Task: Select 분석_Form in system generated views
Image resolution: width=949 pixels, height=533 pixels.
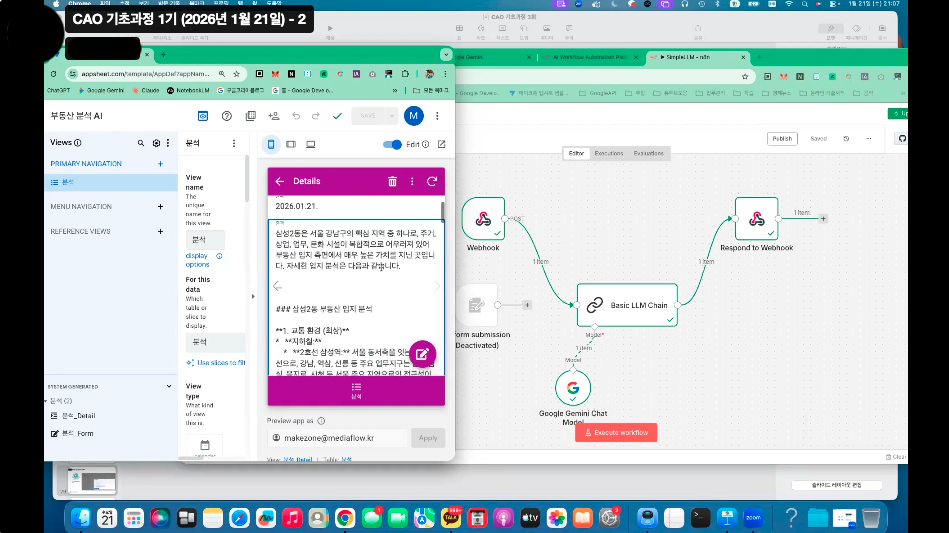Action: pos(77,433)
